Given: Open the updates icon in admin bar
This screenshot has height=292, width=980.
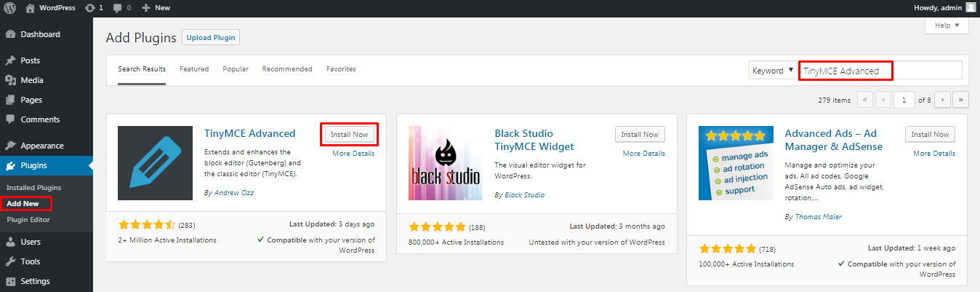Looking at the screenshot, I should [x=89, y=7].
